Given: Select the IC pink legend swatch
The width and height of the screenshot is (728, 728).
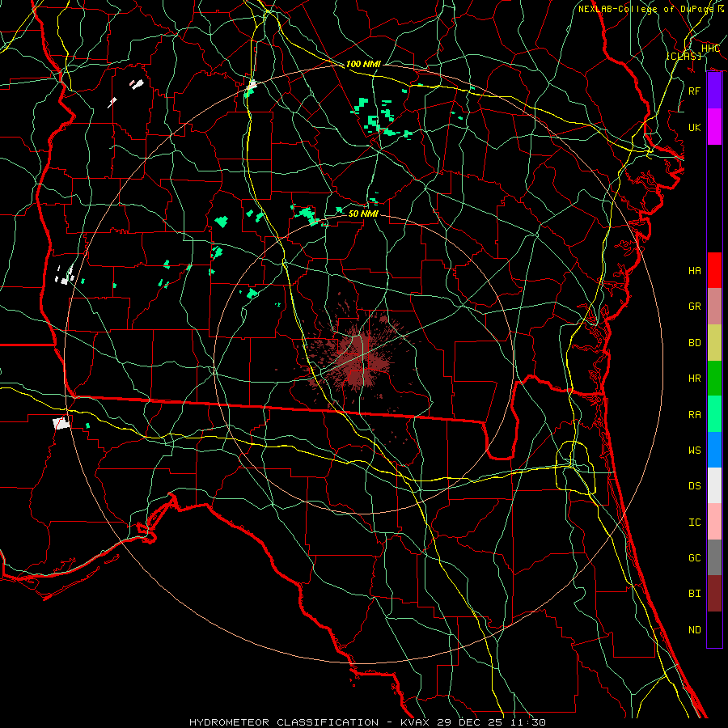Looking at the screenshot, I should pyautogui.click(x=714, y=522).
